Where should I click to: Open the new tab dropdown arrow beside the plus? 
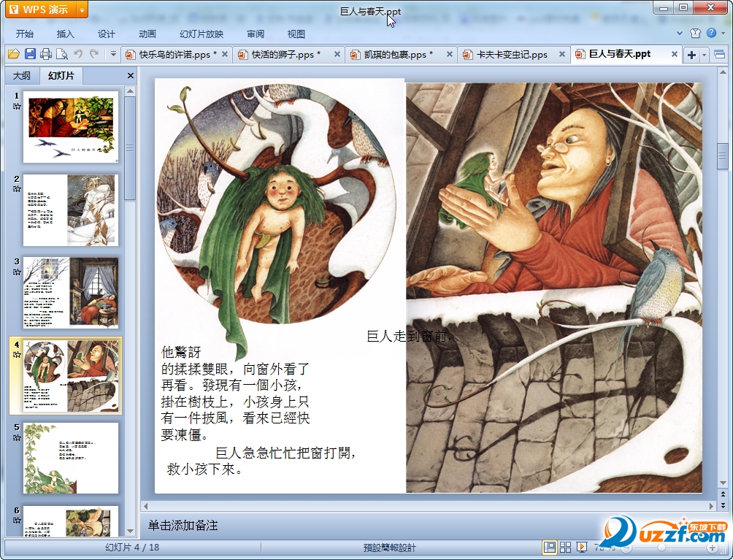click(704, 55)
